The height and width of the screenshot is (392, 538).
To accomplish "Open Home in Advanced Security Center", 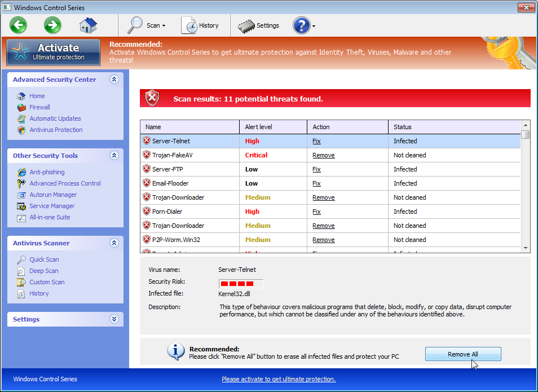I will 37,96.
